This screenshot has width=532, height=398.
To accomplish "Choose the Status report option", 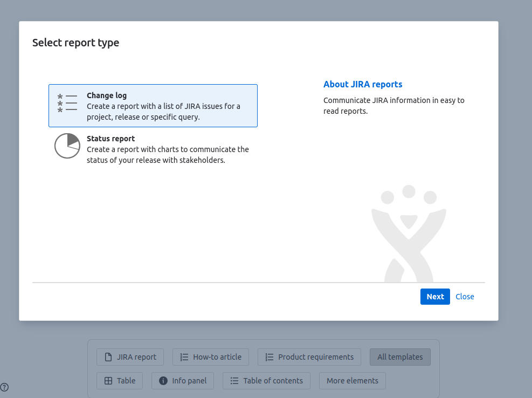I will point(153,149).
